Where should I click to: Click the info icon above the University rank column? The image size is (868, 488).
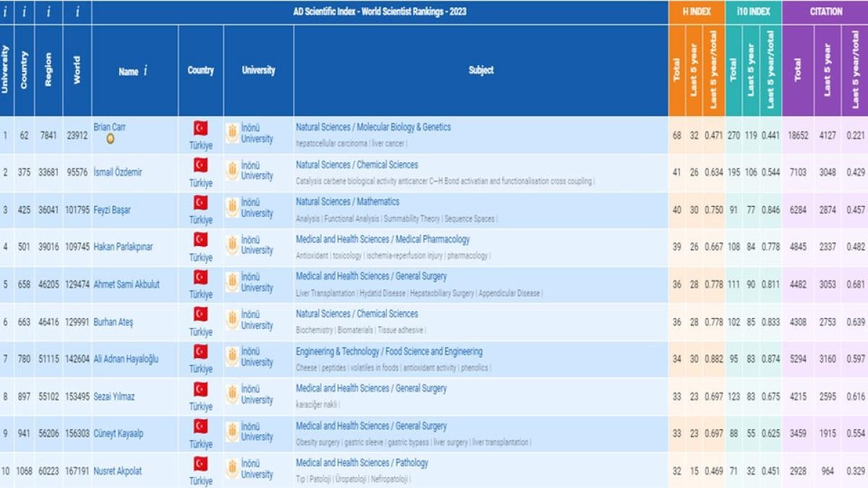5,12
